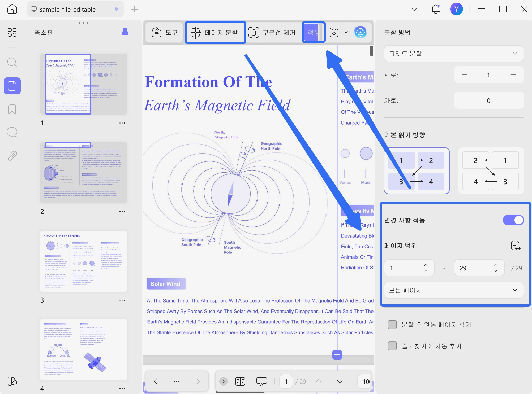Open more options for thumbnail page 3
Viewport: 532px width, 394px height.
(x=122, y=300)
